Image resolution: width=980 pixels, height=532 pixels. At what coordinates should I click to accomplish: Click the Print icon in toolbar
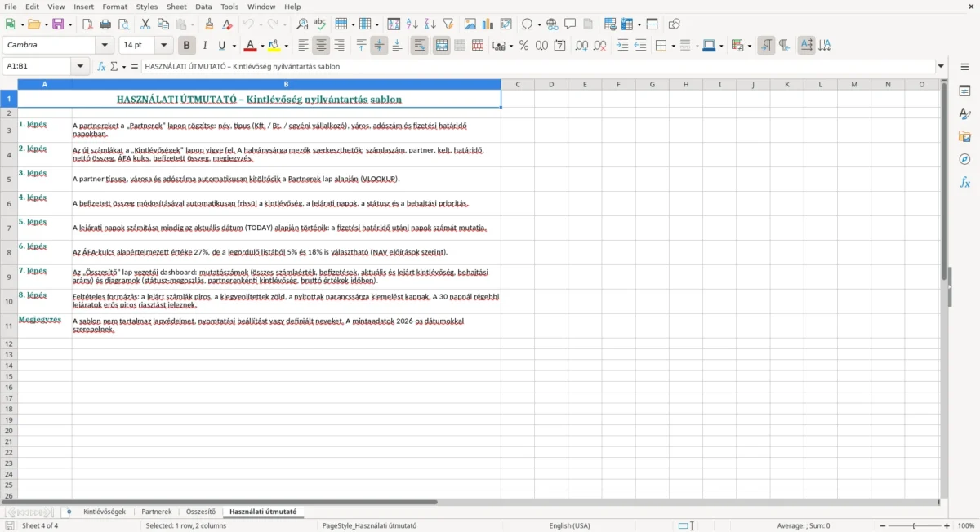pos(105,24)
